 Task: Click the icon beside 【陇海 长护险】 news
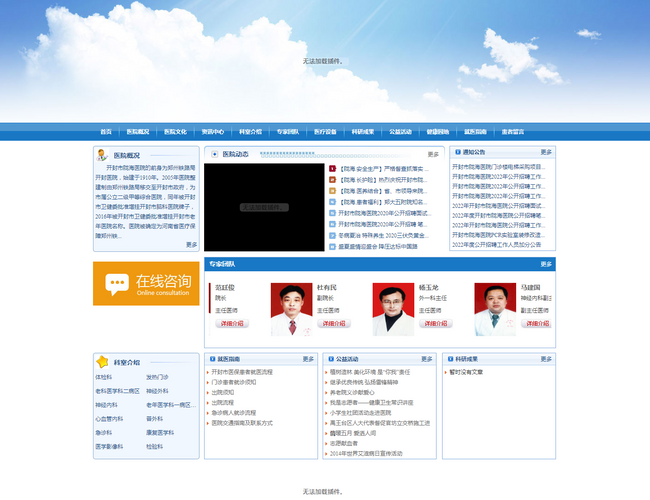[x=332, y=180]
